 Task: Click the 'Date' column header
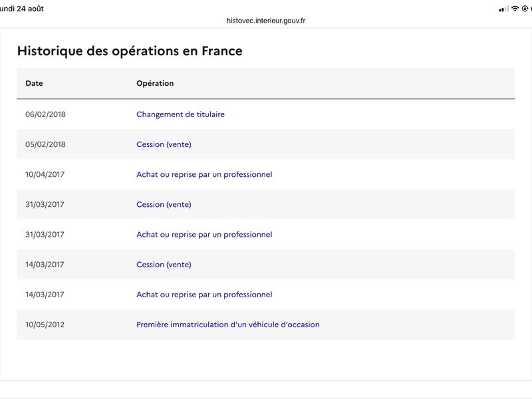click(35, 83)
